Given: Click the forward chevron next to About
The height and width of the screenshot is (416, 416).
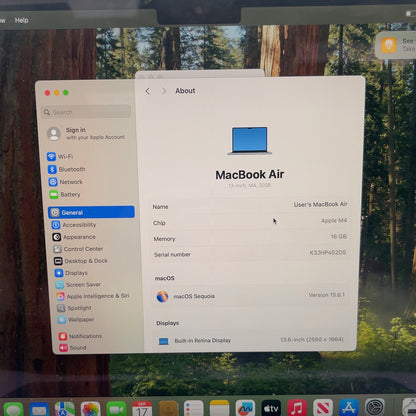Looking at the screenshot, I should pyautogui.click(x=164, y=91).
